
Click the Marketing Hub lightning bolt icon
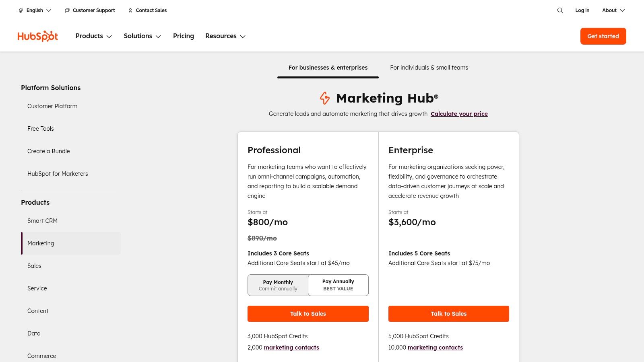point(324,98)
